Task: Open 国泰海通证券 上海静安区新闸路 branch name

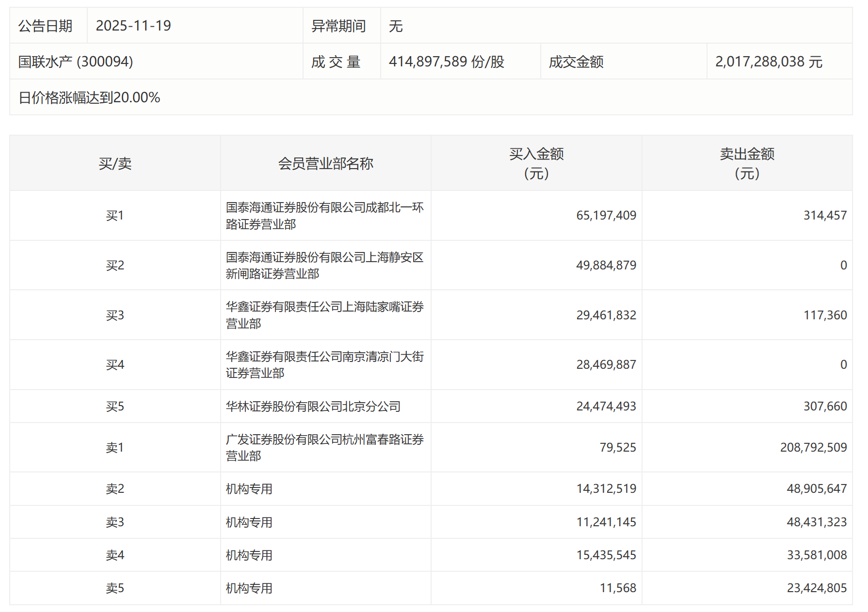Action: (324, 266)
